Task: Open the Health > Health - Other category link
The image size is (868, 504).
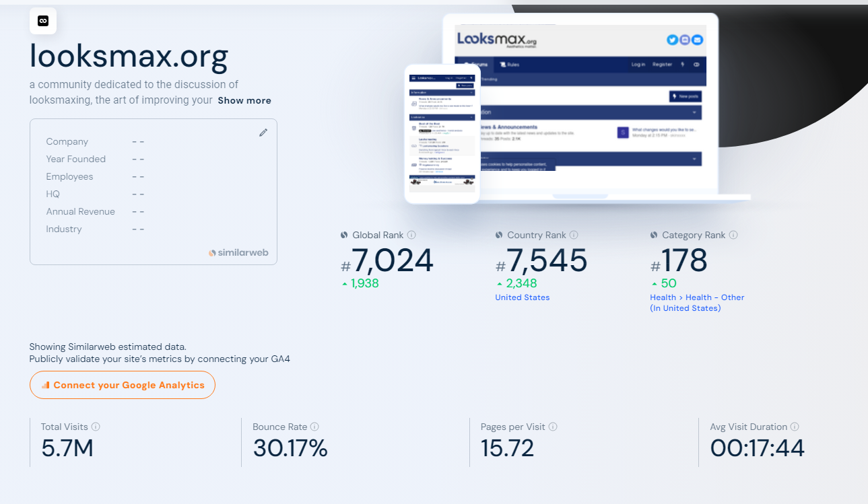Action: point(697,297)
